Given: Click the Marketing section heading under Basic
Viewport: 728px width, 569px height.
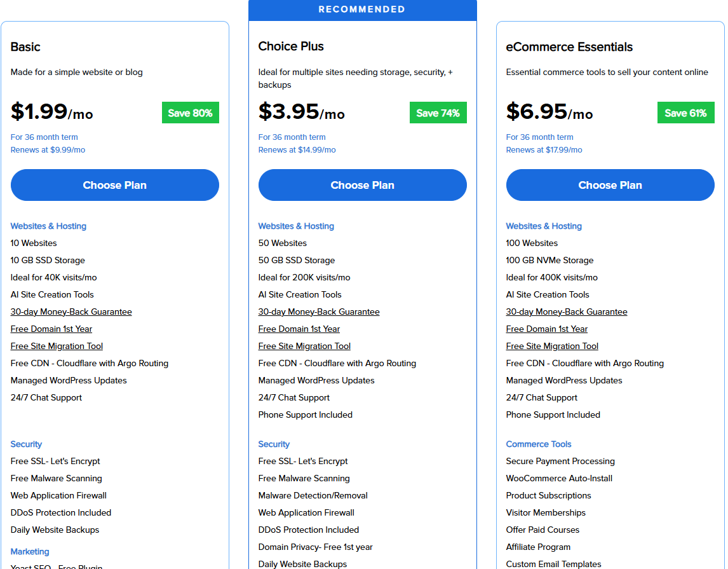Looking at the screenshot, I should pos(29,551).
